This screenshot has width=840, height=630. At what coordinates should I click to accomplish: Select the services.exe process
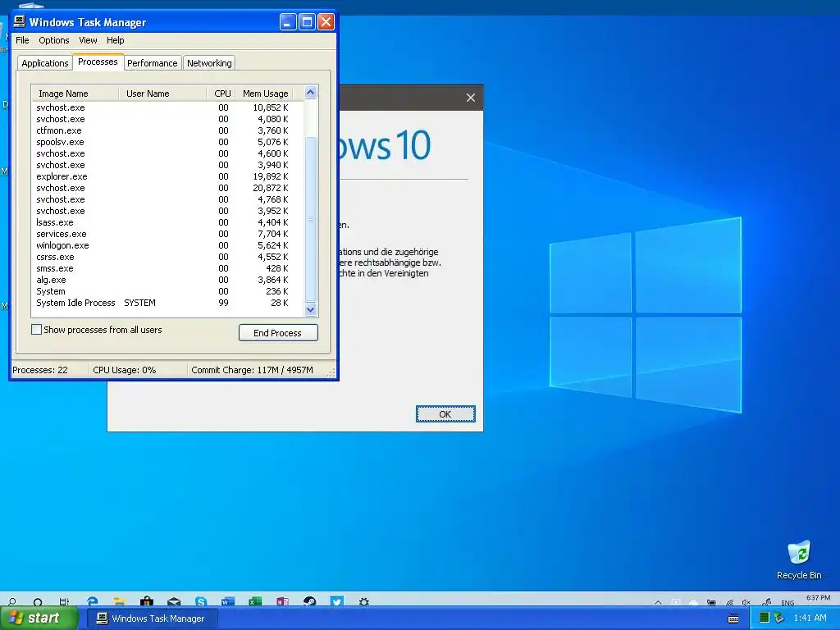pyautogui.click(x=167, y=234)
